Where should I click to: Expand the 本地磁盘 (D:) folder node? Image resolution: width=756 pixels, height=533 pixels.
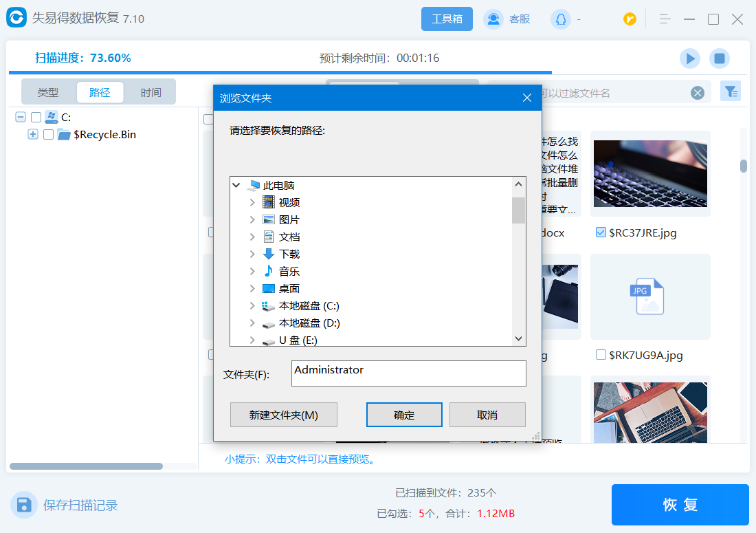252,323
